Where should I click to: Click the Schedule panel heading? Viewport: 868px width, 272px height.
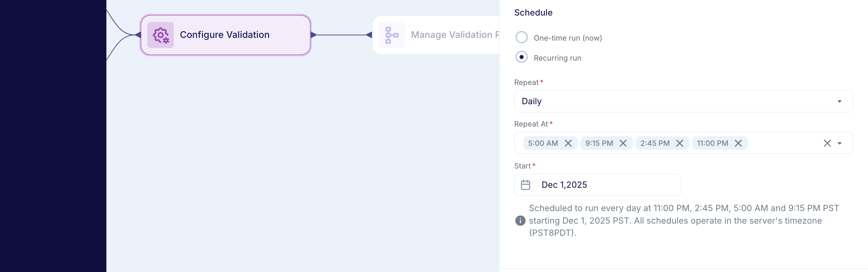(x=533, y=13)
